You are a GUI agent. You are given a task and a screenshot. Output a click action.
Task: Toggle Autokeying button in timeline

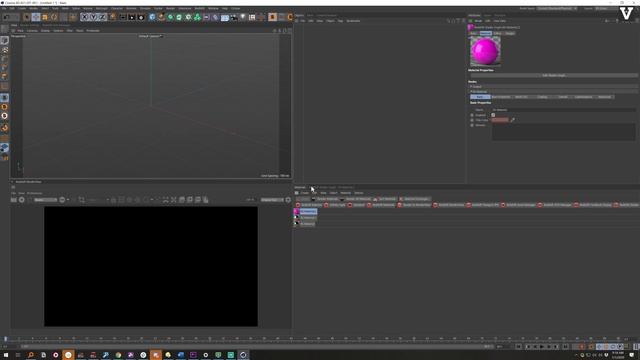click(591, 347)
